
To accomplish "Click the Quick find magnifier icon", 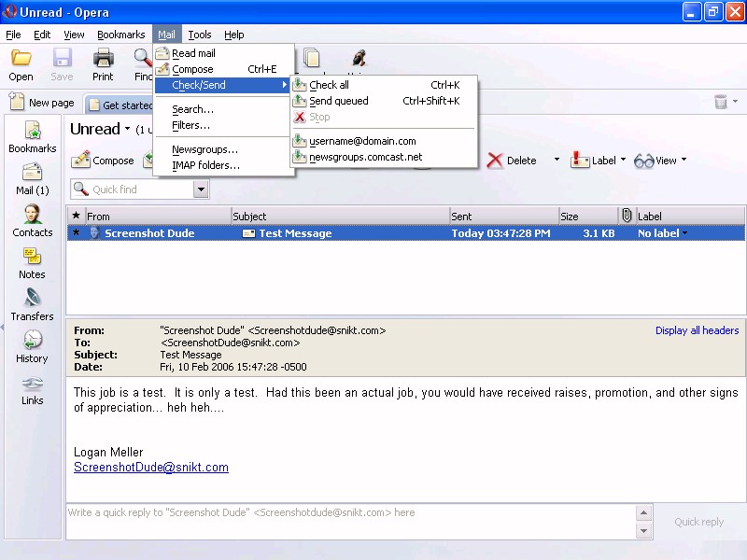I will [x=81, y=189].
